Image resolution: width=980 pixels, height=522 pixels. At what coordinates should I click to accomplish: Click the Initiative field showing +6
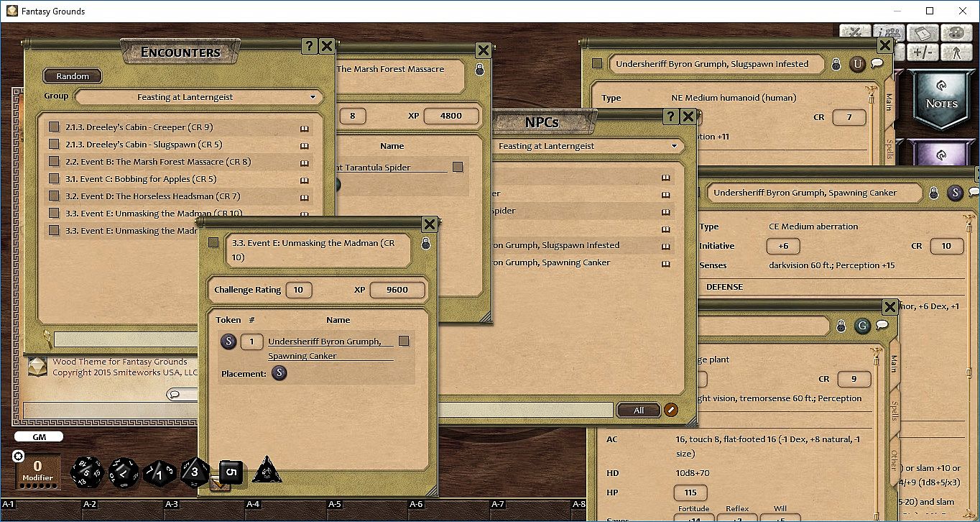click(x=783, y=246)
